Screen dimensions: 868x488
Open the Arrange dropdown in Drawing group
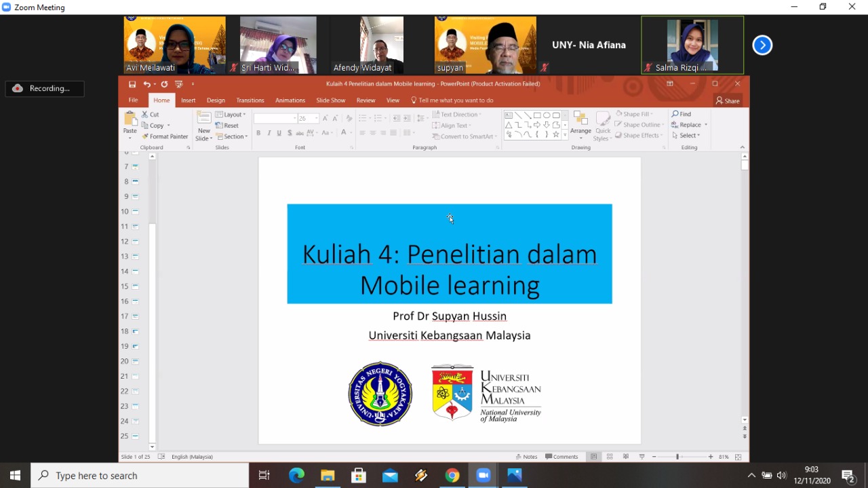(580, 126)
